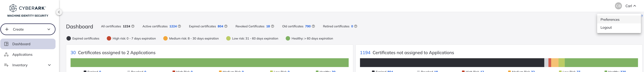Show info for Revoked Certificates
644x72 pixels.
pyautogui.click(x=272, y=26)
